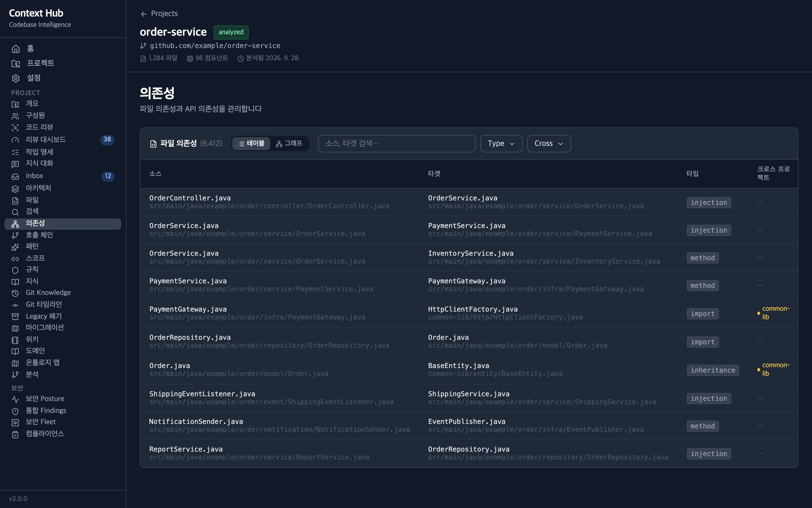
Task: Click the security Posture pulse icon
Action: [x=15, y=399]
